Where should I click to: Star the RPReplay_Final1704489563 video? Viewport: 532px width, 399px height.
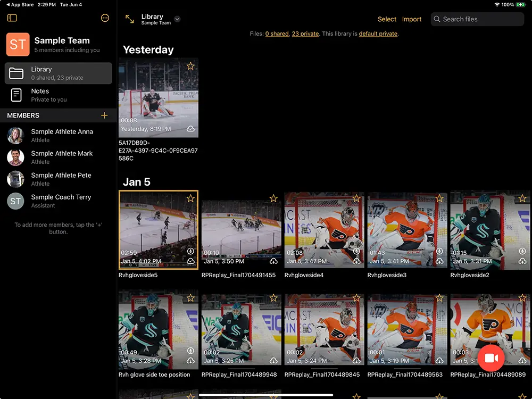pos(439,298)
